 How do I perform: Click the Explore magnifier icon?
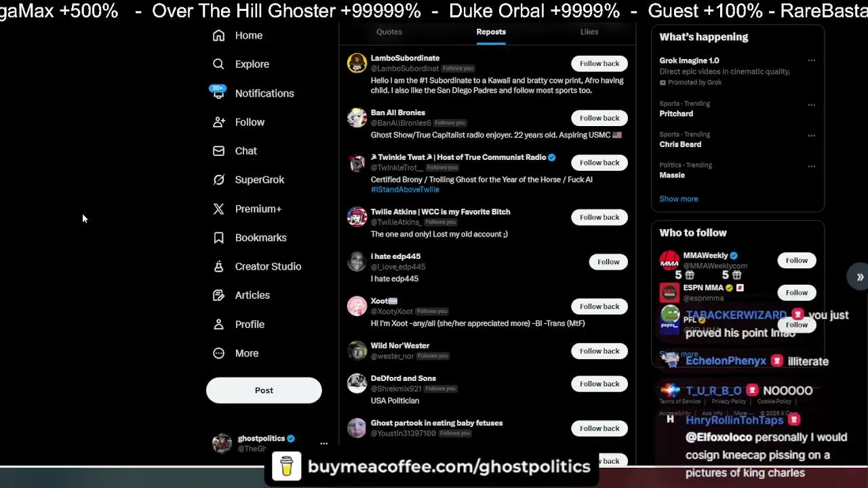pyautogui.click(x=218, y=64)
